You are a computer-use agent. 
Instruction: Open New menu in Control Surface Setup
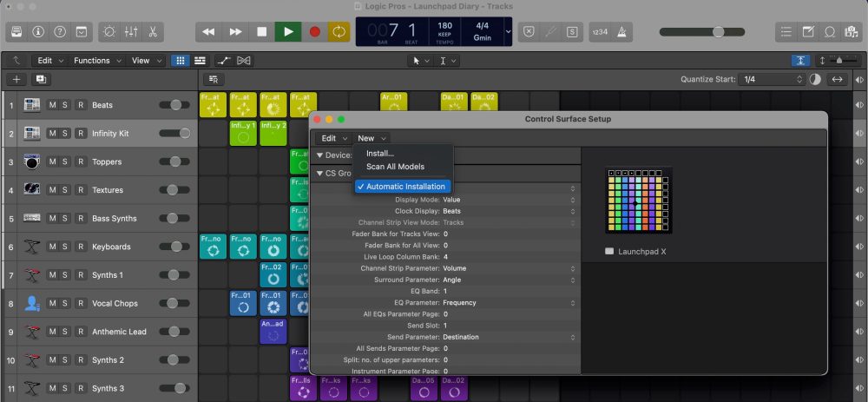click(x=371, y=138)
